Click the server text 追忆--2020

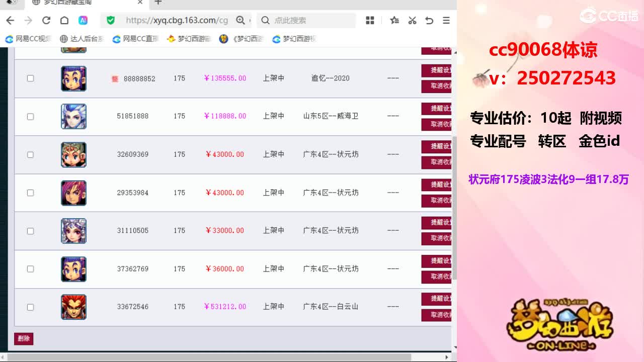click(330, 78)
